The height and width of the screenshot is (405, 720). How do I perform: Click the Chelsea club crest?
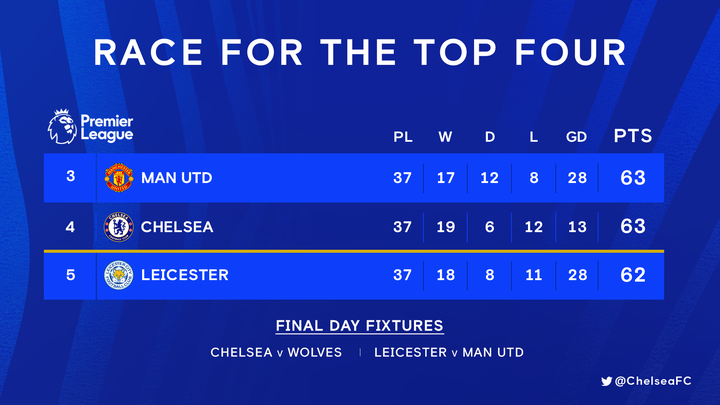click(118, 227)
